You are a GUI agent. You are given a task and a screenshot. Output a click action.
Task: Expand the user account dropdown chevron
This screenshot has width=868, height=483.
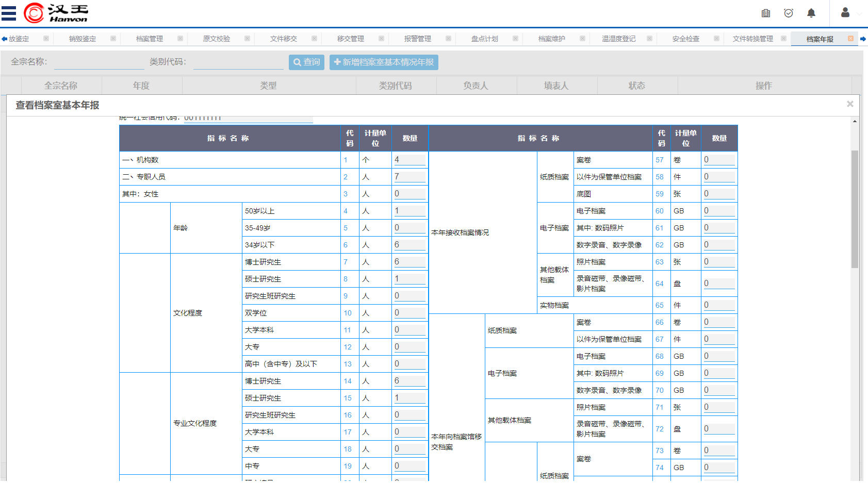pyautogui.click(x=859, y=14)
